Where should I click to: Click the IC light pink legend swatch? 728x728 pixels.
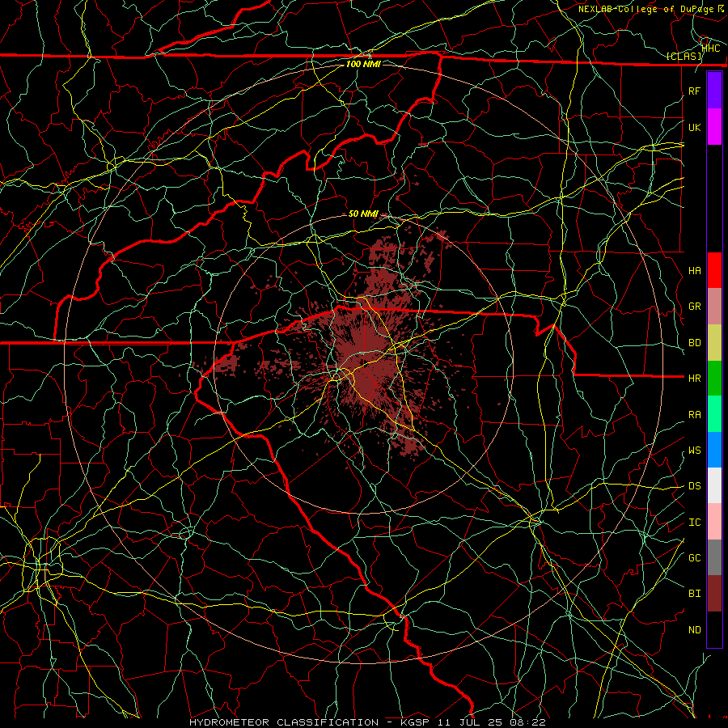pyautogui.click(x=714, y=522)
